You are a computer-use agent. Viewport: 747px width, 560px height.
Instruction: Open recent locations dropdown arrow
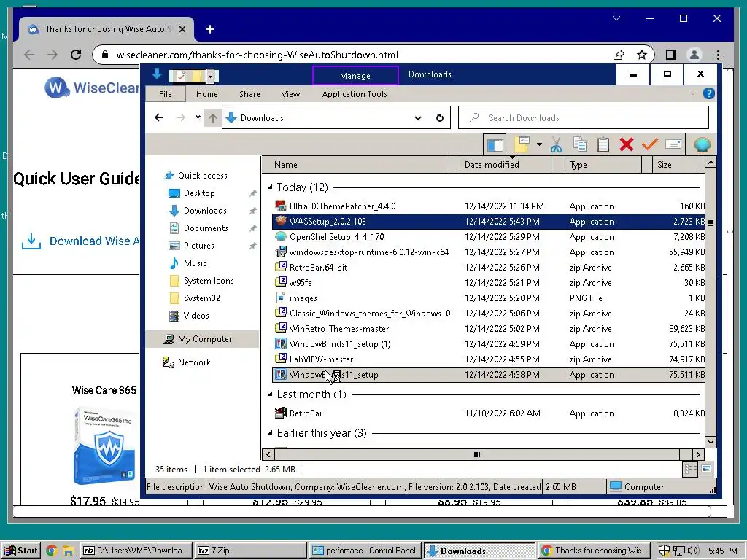tap(197, 117)
